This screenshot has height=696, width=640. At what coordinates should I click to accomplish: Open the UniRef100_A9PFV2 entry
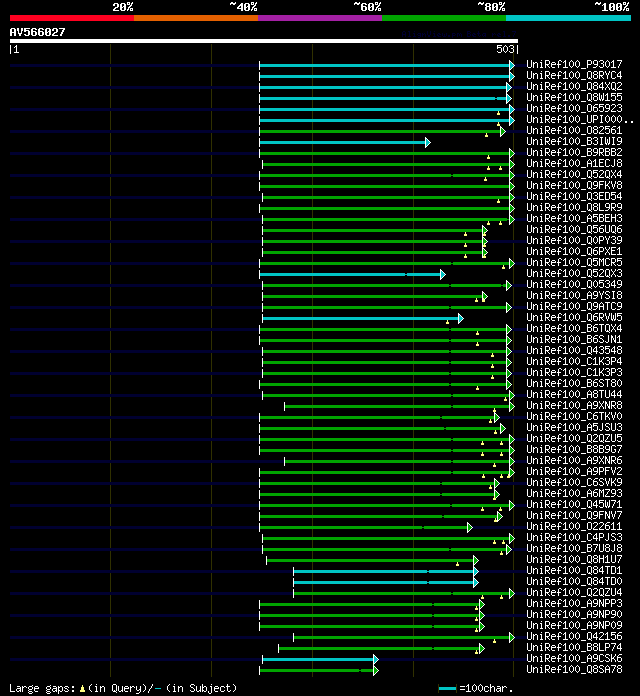click(574, 472)
